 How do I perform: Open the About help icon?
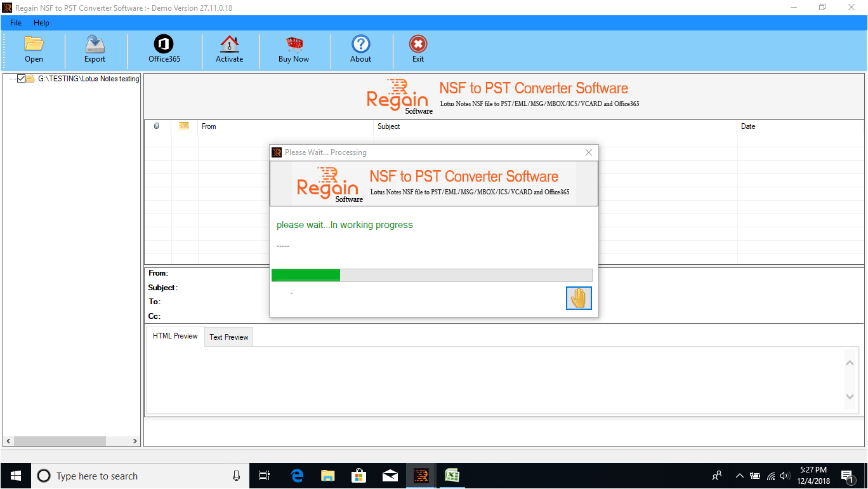(x=360, y=50)
